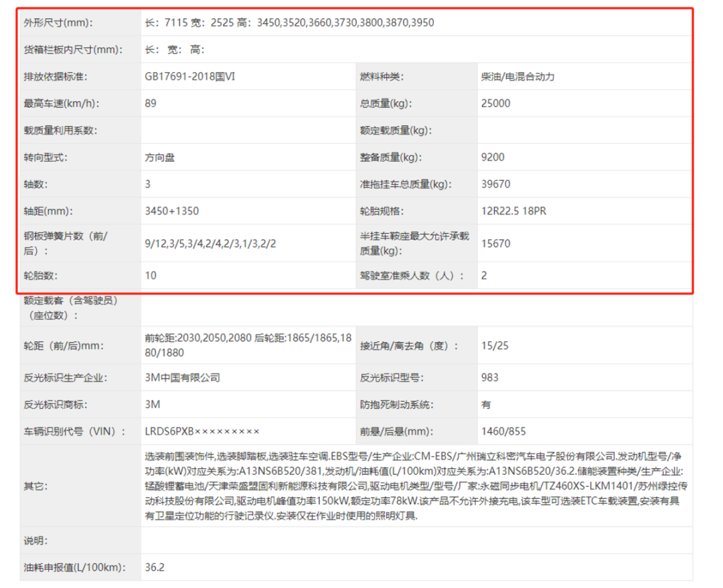
Task: Select the reflective model value 983
Action: pyautogui.click(x=489, y=378)
